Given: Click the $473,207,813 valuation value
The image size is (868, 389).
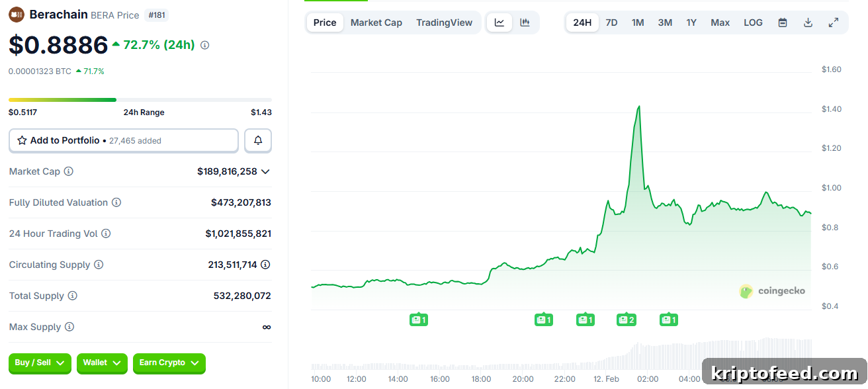Looking at the screenshot, I should pyautogui.click(x=241, y=202).
